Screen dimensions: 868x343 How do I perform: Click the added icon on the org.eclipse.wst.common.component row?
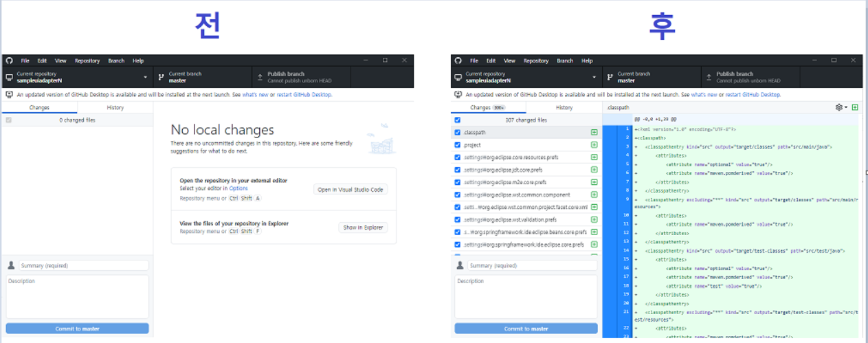coord(594,195)
